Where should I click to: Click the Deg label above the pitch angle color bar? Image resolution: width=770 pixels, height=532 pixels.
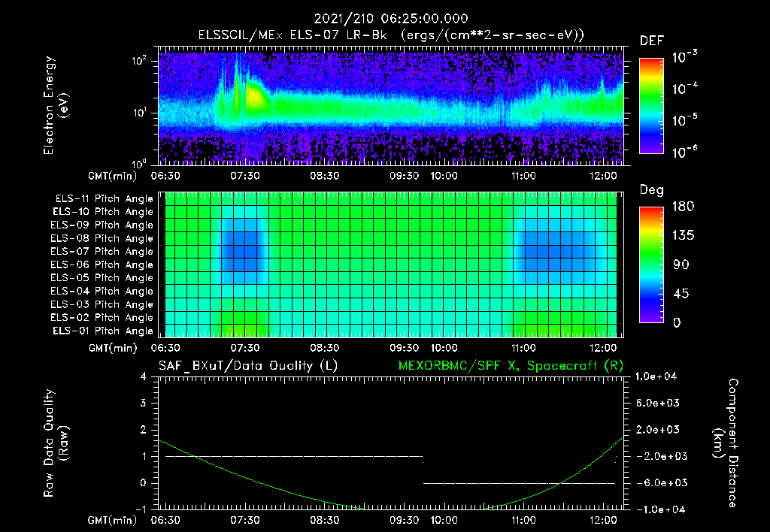[x=652, y=190]
